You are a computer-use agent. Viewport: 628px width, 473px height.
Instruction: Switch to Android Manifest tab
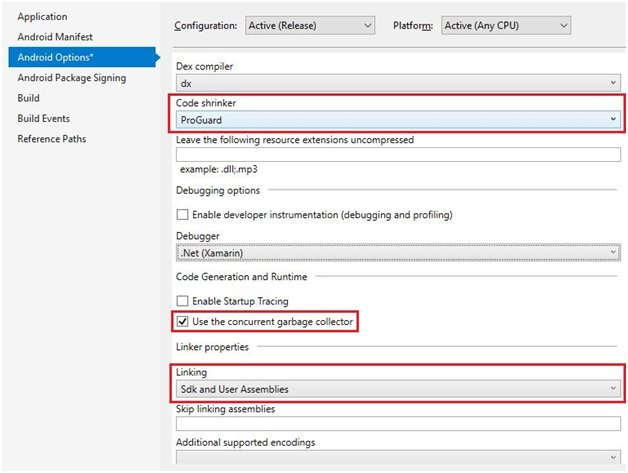[x=56, y=37]
